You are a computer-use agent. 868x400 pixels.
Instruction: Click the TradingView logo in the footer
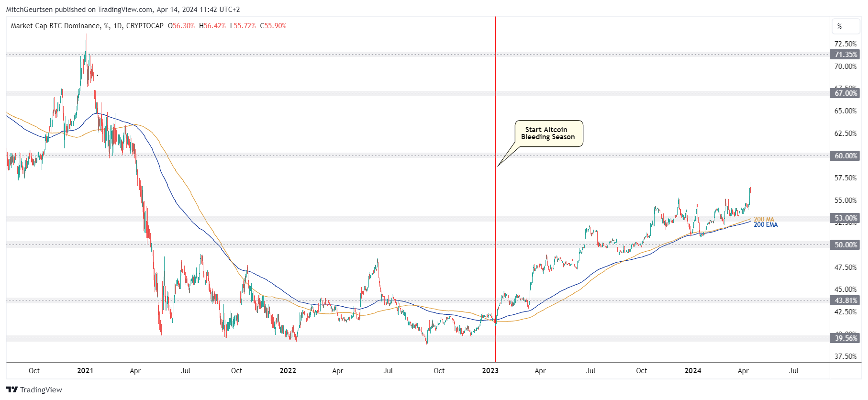[x=34, y=389]
